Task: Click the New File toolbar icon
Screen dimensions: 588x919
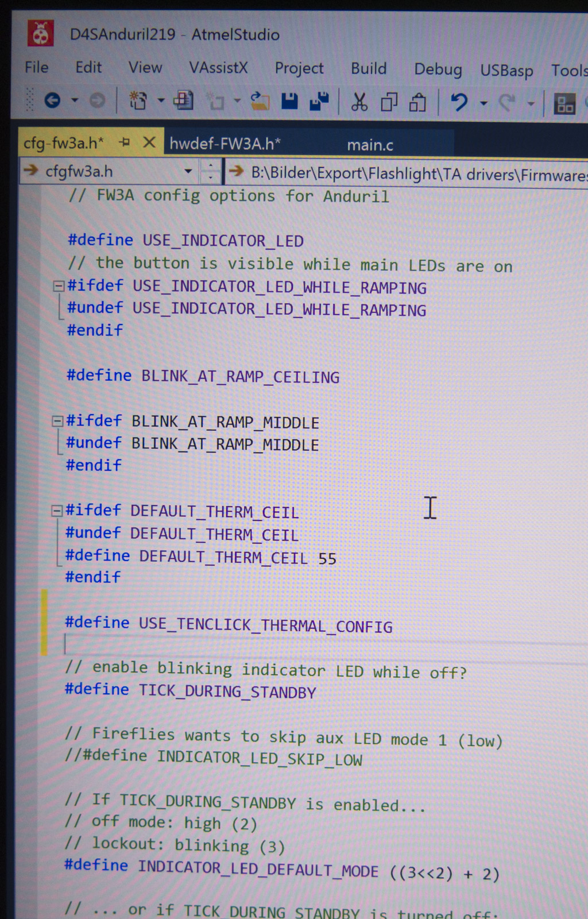Action: [184, 101]
